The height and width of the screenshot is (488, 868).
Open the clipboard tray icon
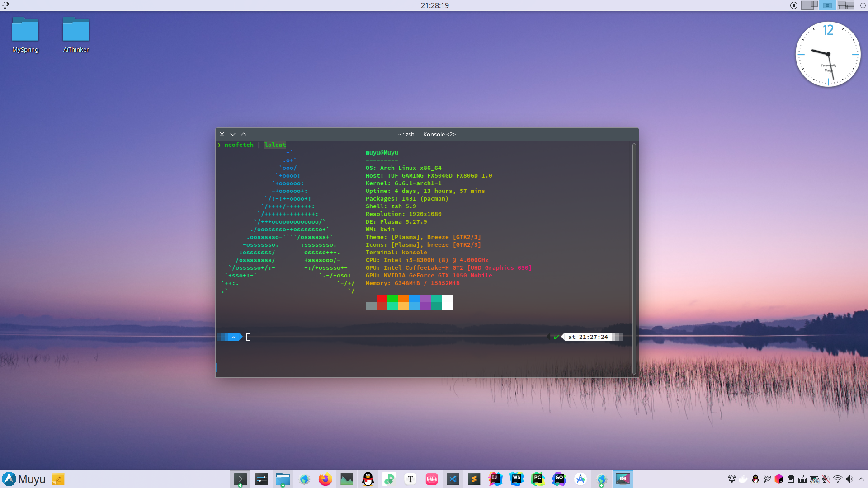click(791, 479)
